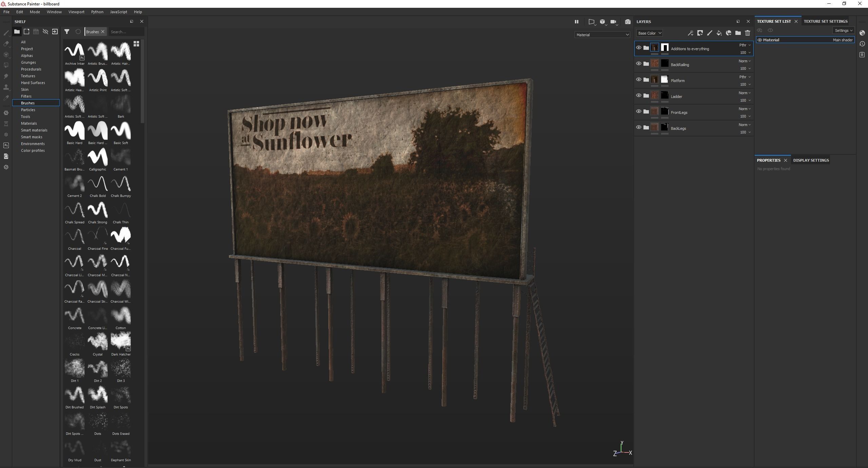Remove the Brushes filter tag in shelf

point(103,32)
